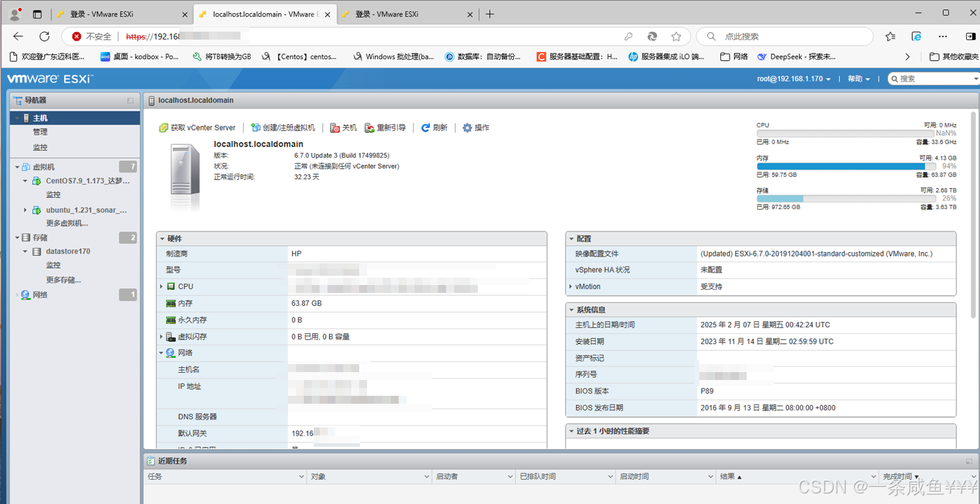Click the CentOS7.9 virtual machine icon
This screenshot has width=980, height=504.
(37, 181)
